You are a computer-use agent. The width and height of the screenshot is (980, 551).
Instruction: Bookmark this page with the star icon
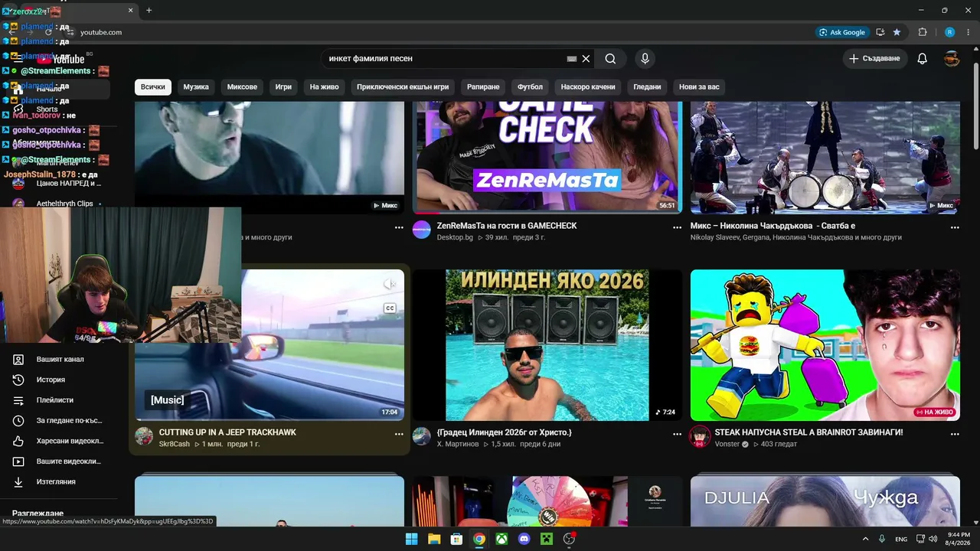click(897, 32)
